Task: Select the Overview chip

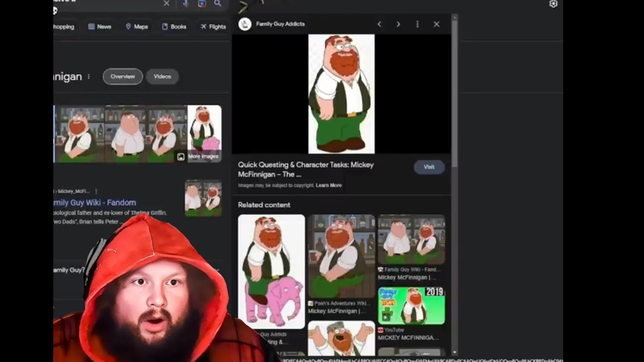Action: click(x=123, y=76)
